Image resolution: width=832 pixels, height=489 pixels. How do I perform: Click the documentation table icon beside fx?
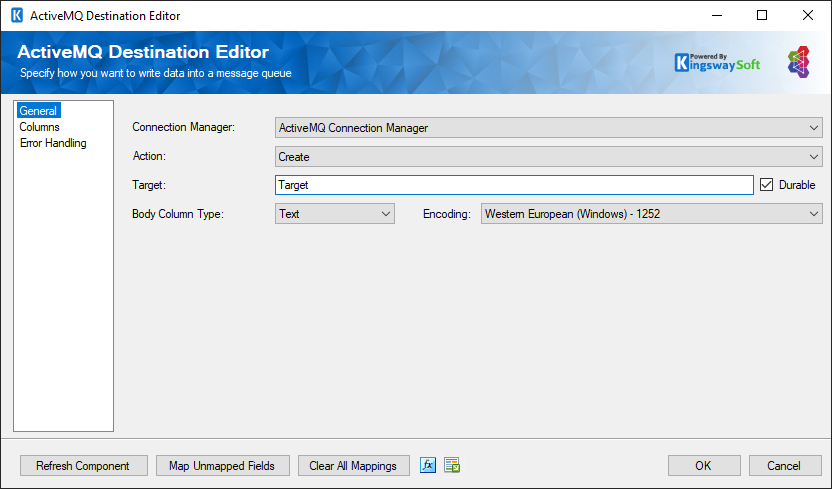(x=452, y=465)
